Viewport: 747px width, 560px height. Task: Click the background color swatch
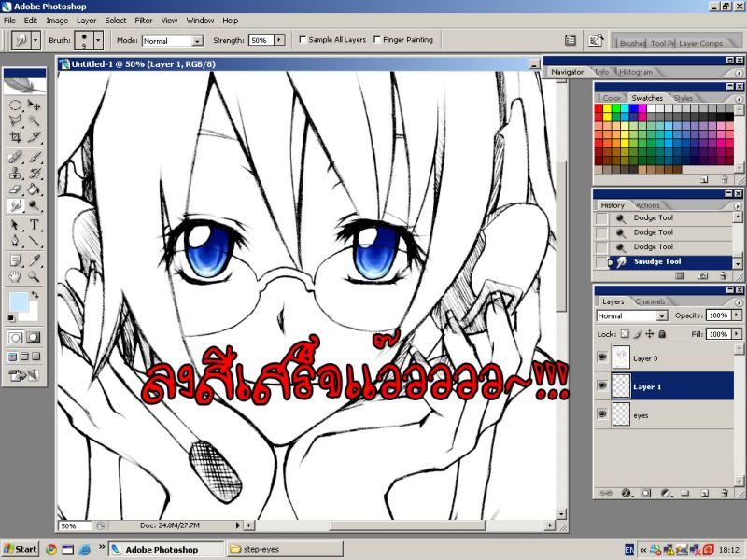pyautogui.click(x=33, y=316)
